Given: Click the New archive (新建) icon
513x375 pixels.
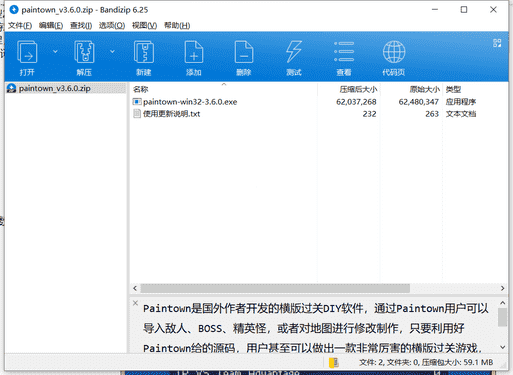Looking at the screenshot, I should (x=144, y=52).
